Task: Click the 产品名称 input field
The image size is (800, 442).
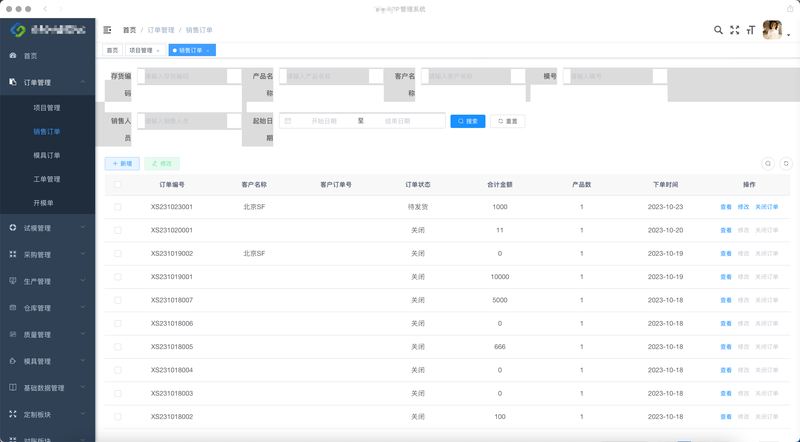Action: [x=331, y=77]
